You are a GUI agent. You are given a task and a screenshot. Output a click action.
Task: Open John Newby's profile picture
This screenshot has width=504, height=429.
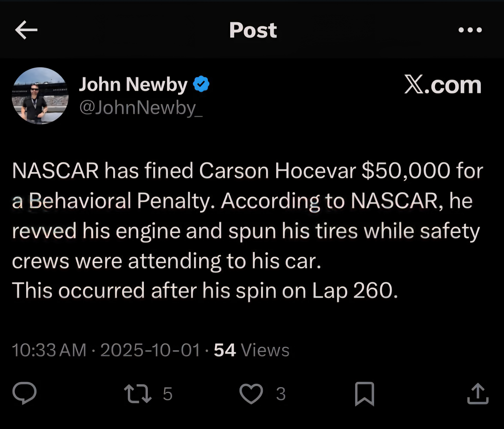pyautogui.click(x=40, y=96)
